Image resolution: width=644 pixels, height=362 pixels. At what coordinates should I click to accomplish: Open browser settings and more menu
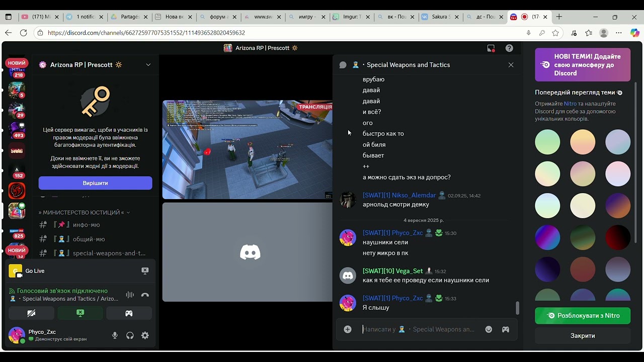pyautogui.click(x=619, y=33)
